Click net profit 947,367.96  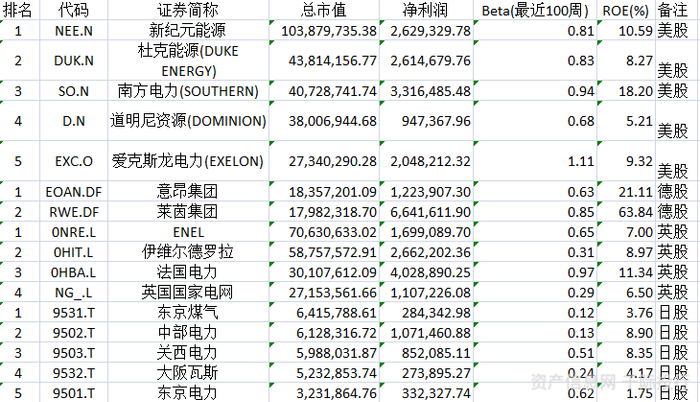(x=426, y=121)
